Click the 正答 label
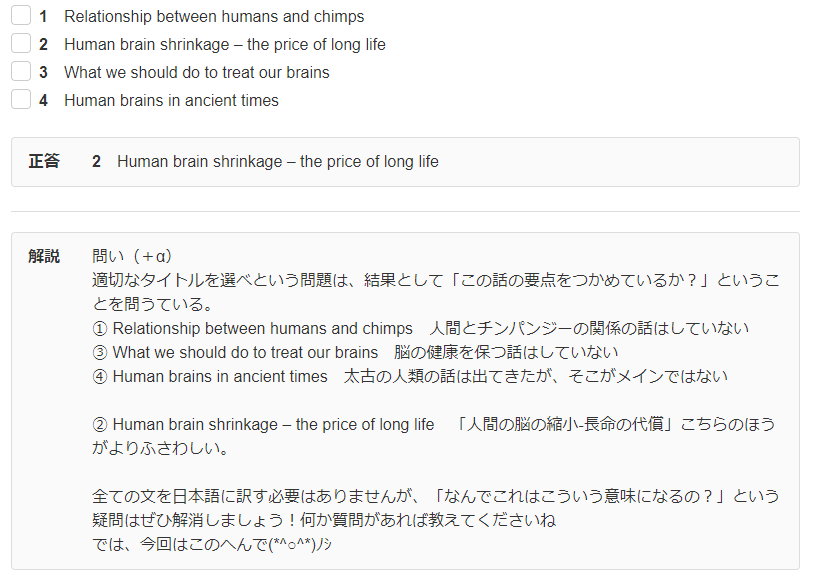Screen dimensions: 815x584 [44, 161]
